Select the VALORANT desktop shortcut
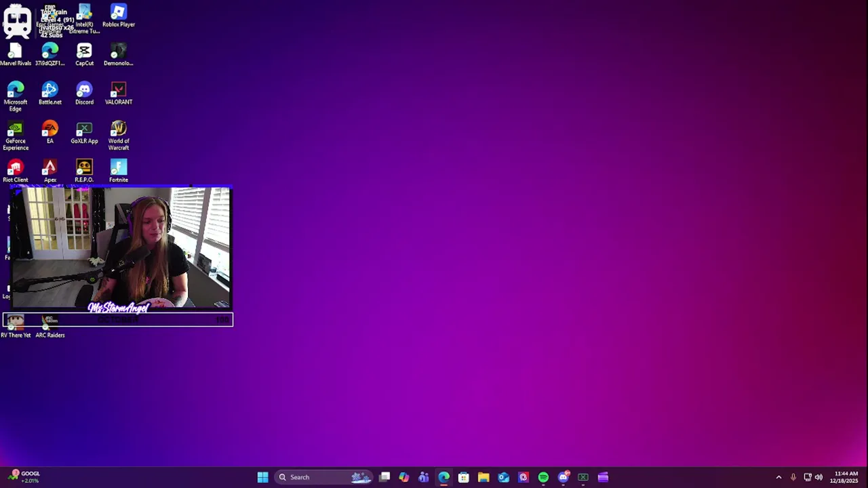Viewport: 868px width, 488px height. pos(119,94)
